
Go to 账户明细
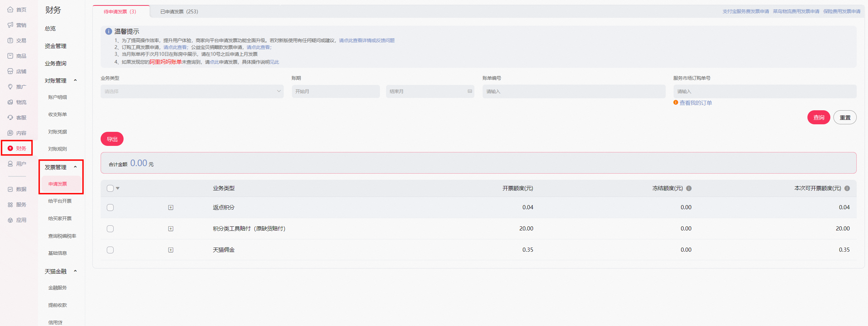[58, 97]
